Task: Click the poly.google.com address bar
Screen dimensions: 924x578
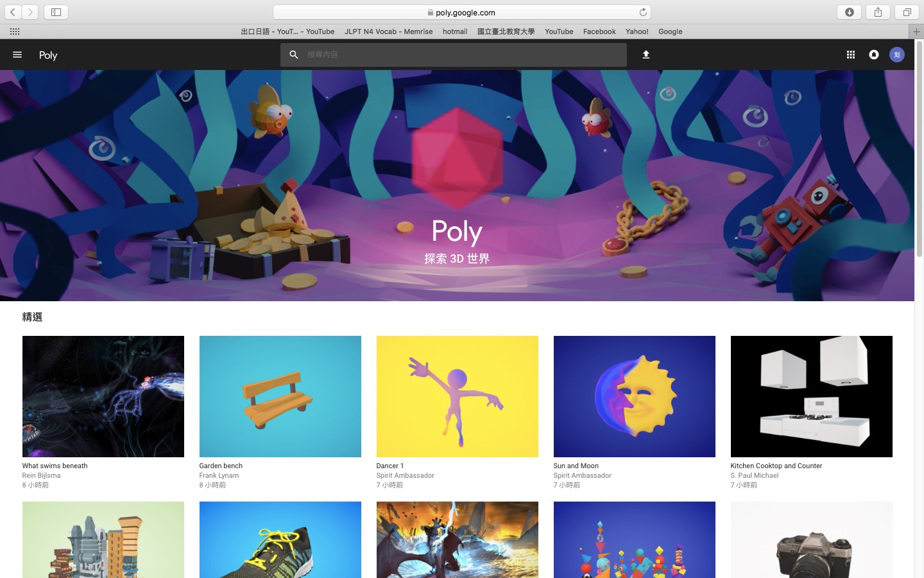Action: tap(462, 12)
